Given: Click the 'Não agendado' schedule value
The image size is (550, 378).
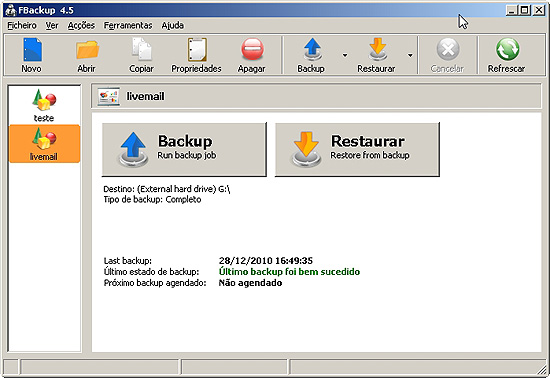Looking at the screenshot, I should (x=250, y=283).
